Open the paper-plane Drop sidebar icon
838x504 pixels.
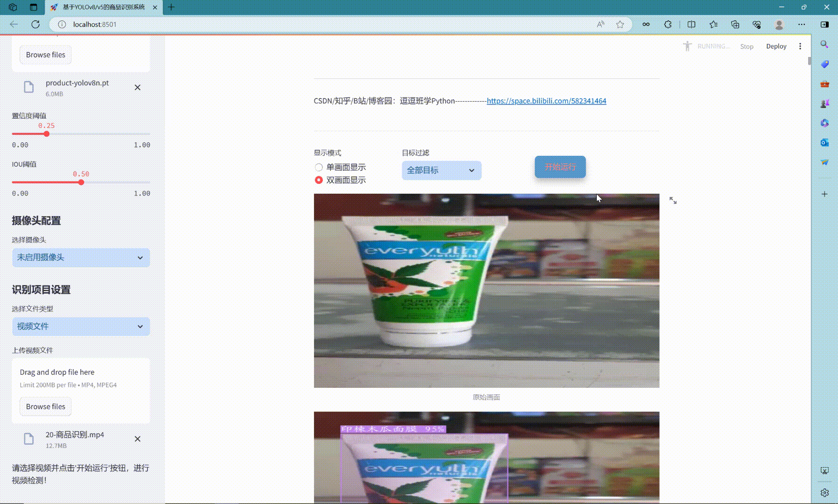824,162
